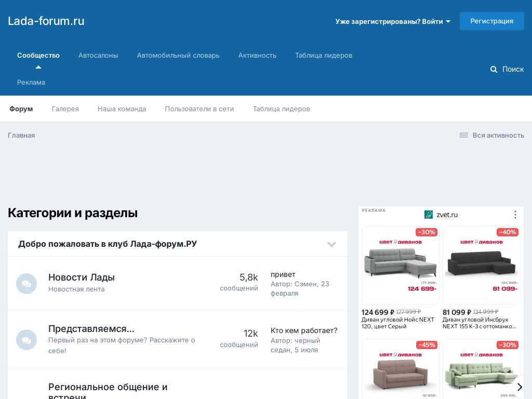Open the Пользователи в сети tab
Image resolution: width=532 pixels, height=399 pixels.
[x=199, y=109]
